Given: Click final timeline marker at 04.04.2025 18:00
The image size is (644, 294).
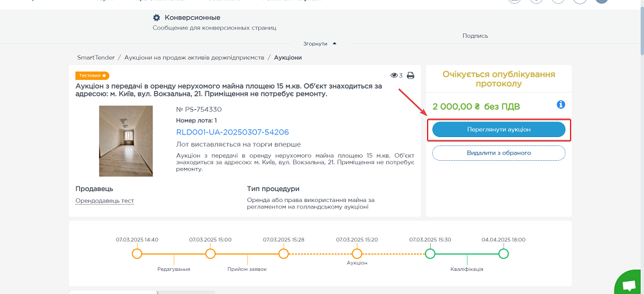Looking at the screenshot, I should [504, 253].
